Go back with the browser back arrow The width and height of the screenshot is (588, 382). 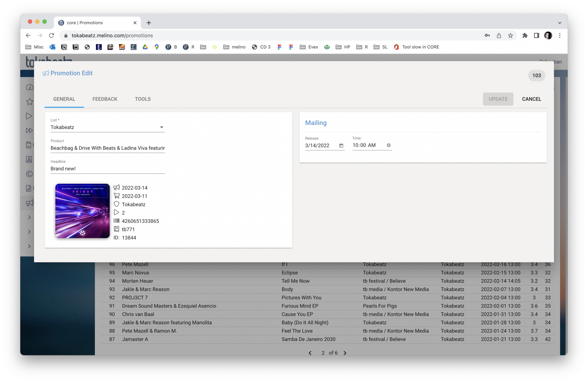coord(28,36)
